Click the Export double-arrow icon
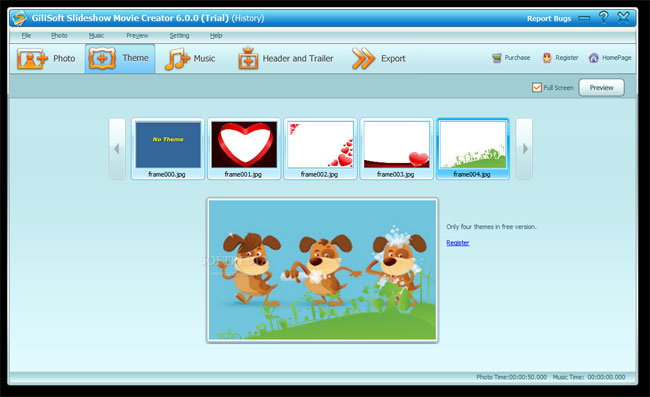The height and width of the screenshot is (397, 650). (x=363, y=58)
